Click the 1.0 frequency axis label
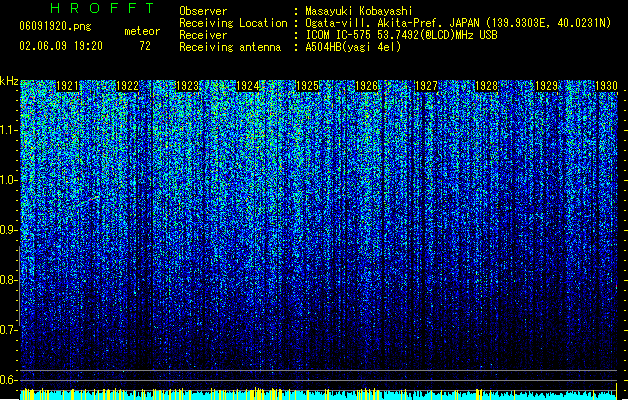Viewport: 629px width, 400px height. 9,180
